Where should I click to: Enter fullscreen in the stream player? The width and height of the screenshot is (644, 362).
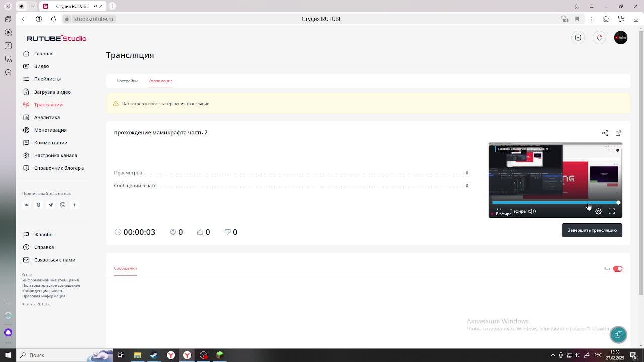click(612, 211)
